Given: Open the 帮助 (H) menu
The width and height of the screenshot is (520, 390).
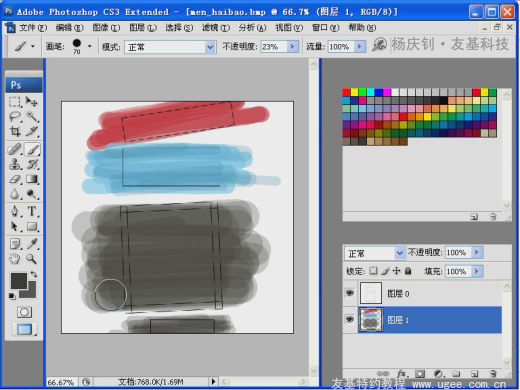Looking at the screenshot, I should [x=362, y=28].
